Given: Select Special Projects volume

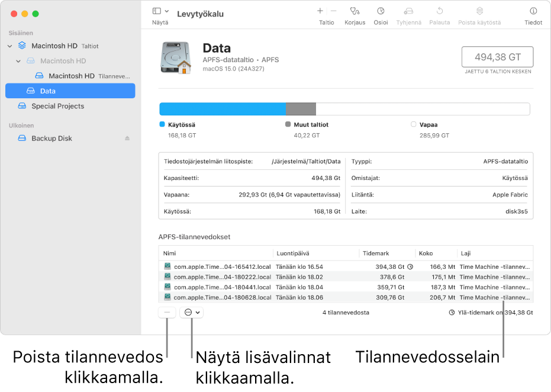Looking at the screenshot, I should 70,106.
